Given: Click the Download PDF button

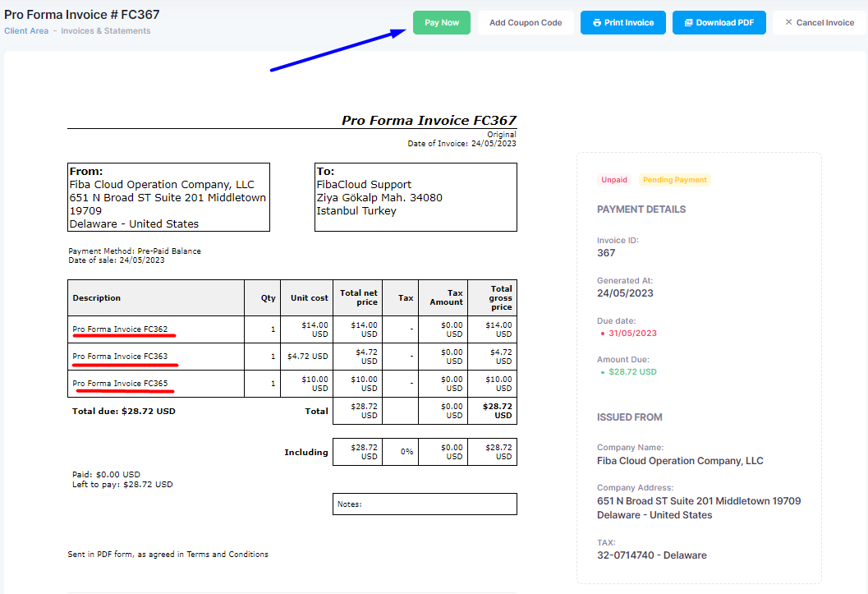Looking at the screenshot, I should (x=719, y=23).
